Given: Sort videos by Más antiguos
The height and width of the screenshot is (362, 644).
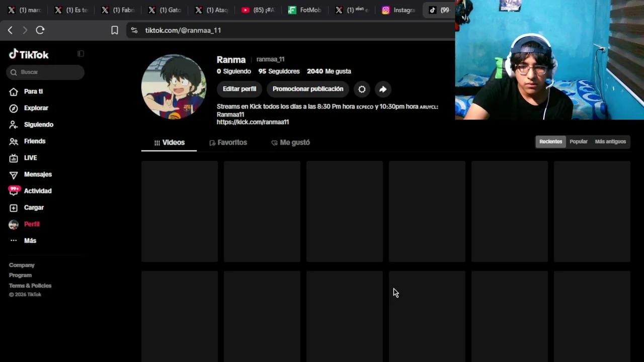Looking at the screenshot, I should [610, 142].
